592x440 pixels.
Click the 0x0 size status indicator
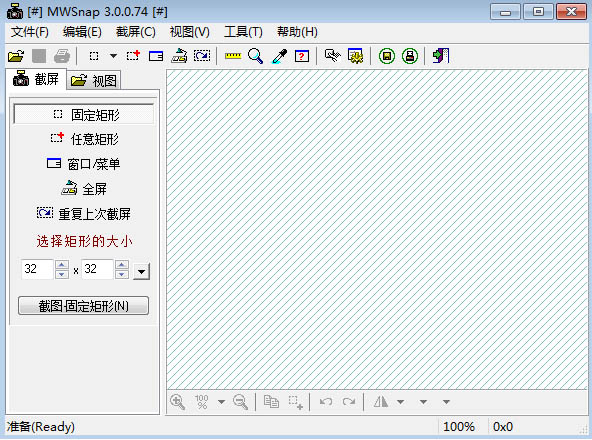(x=503, y=427)
